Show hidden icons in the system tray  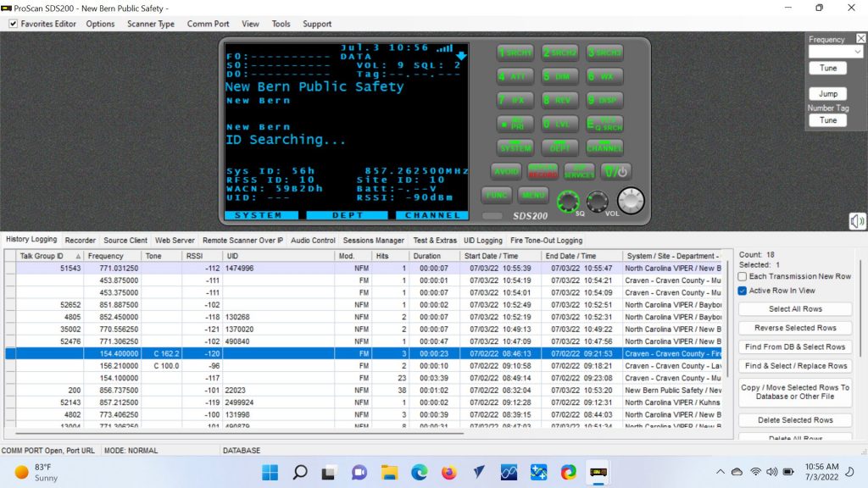720,472
